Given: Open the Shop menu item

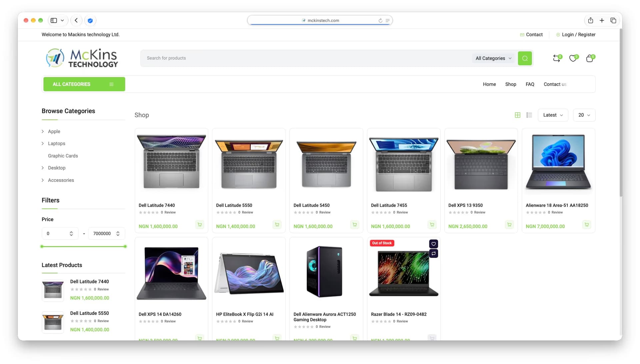Looking at the screenshot, I should tap(510, 84).
